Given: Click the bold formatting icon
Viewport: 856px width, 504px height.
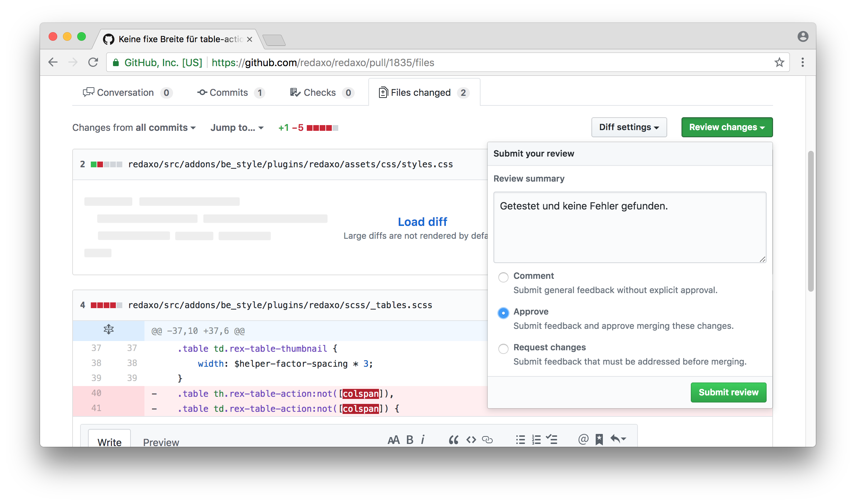Looking at the screenshot, I should (410, 439).
